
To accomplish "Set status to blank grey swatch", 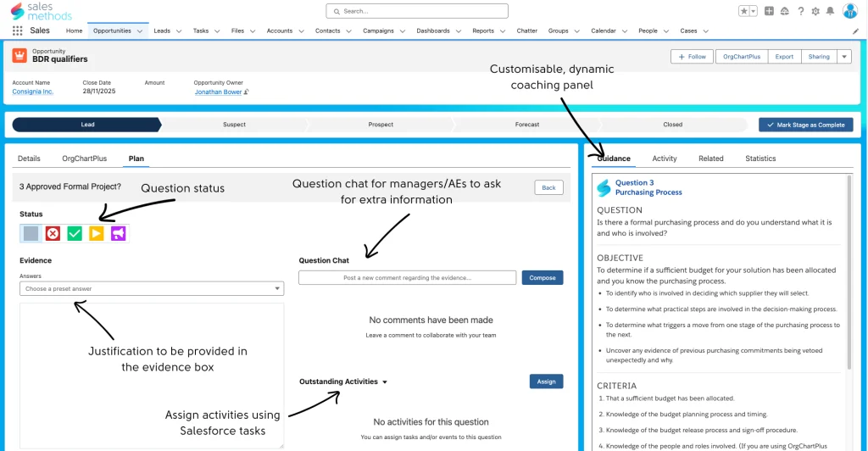I will click(x=31, y=233).
